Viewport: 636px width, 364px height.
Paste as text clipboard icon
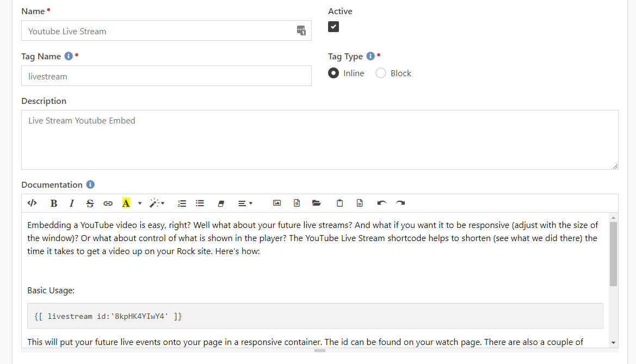340,203
